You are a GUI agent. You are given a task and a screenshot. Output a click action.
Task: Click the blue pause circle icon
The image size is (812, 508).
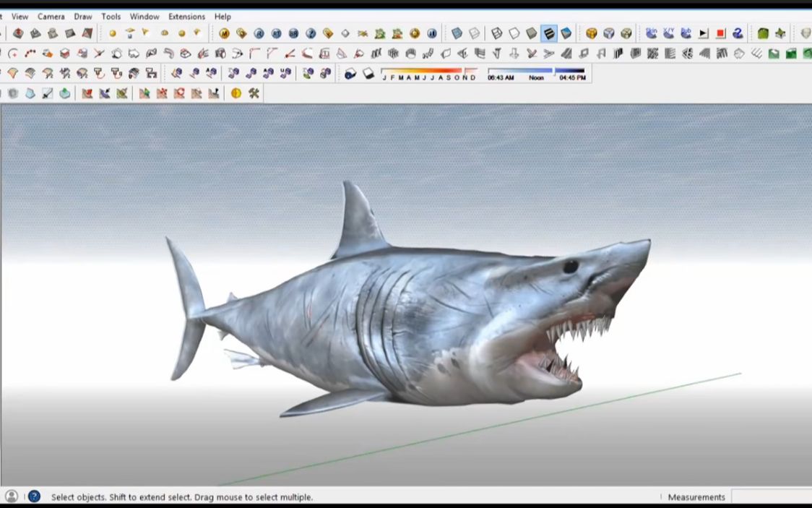pos(432,34)
